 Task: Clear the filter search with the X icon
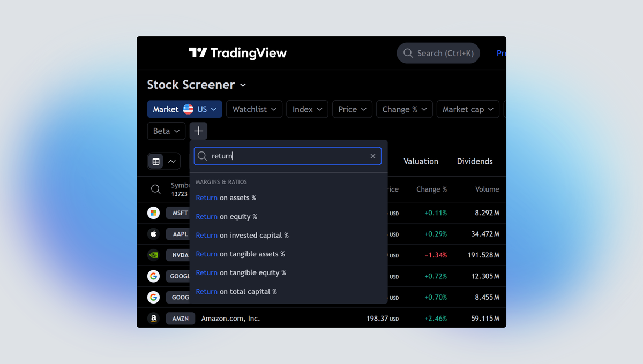click(373, 156)
